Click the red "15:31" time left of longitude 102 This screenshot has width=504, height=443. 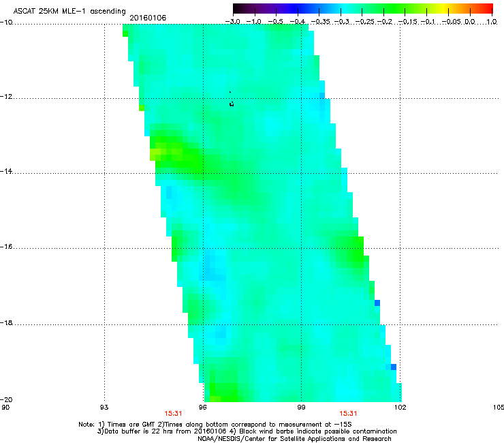coord(348,414)
